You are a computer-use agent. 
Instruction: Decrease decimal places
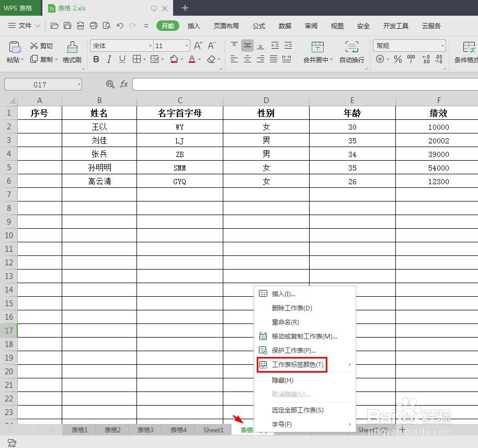[x=438, y=59]
